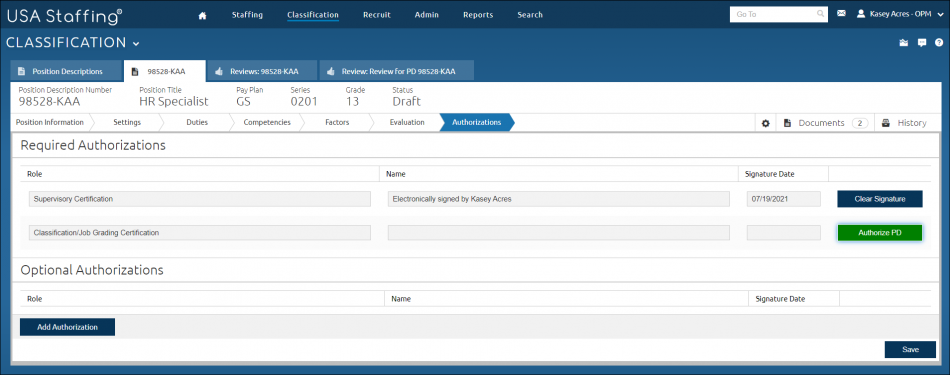Click the magnifier icon in Go To box
Viewport: 950px width, 375px height.
coord(820,14)
